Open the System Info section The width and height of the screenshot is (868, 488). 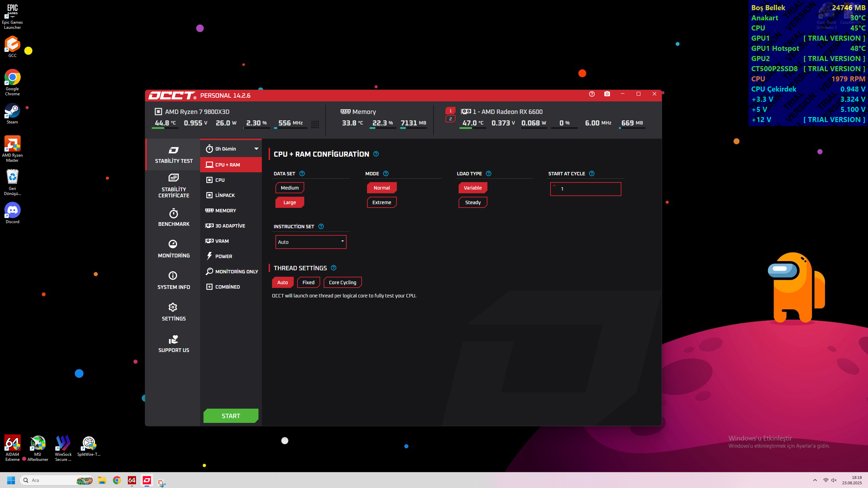coord(174,281)
